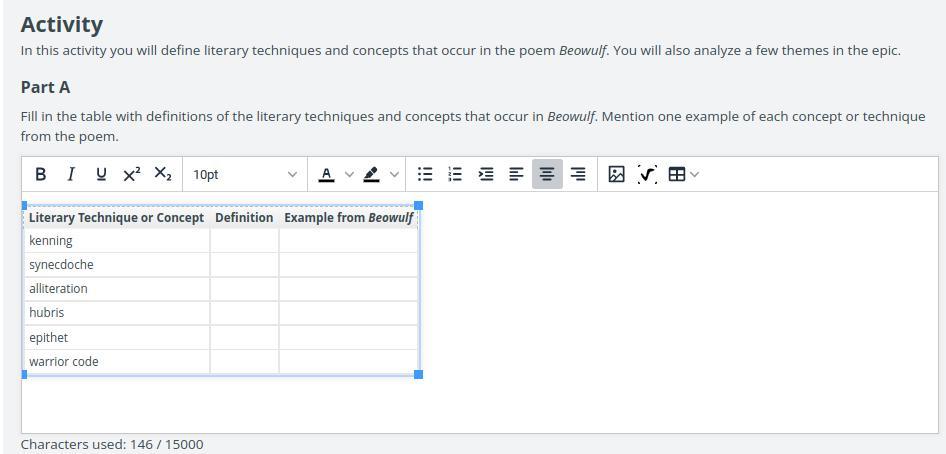
Task: Apply superscript formatting
Action: click(x=131, y=174)
